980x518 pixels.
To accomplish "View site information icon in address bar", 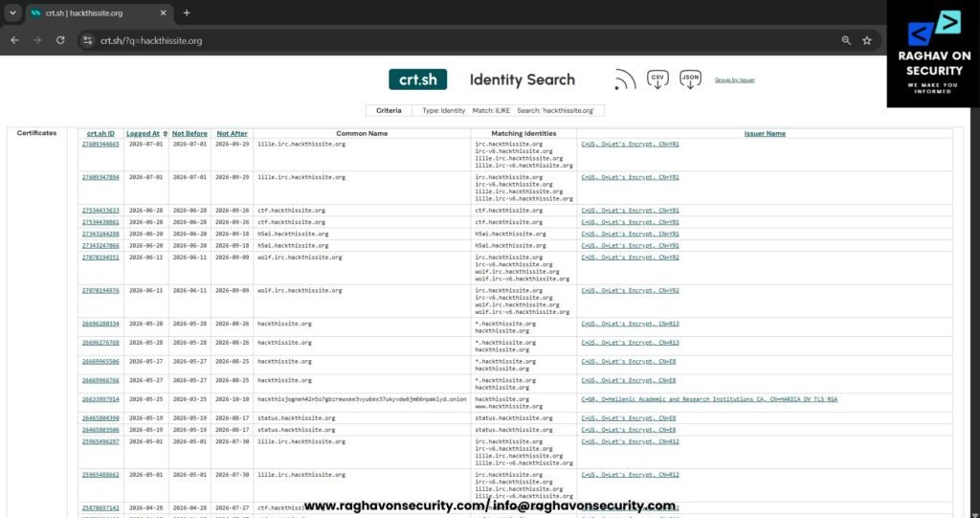I will tap(88, 40).
